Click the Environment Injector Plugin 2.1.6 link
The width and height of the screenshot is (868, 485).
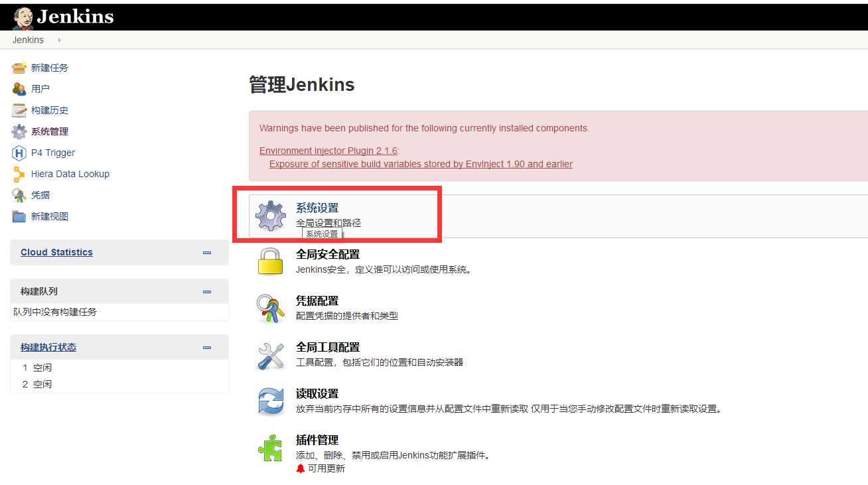pos(328,151)
